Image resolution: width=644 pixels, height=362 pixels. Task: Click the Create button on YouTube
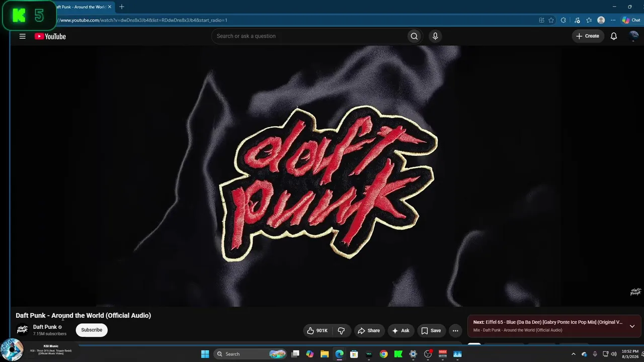pos(588,36)
